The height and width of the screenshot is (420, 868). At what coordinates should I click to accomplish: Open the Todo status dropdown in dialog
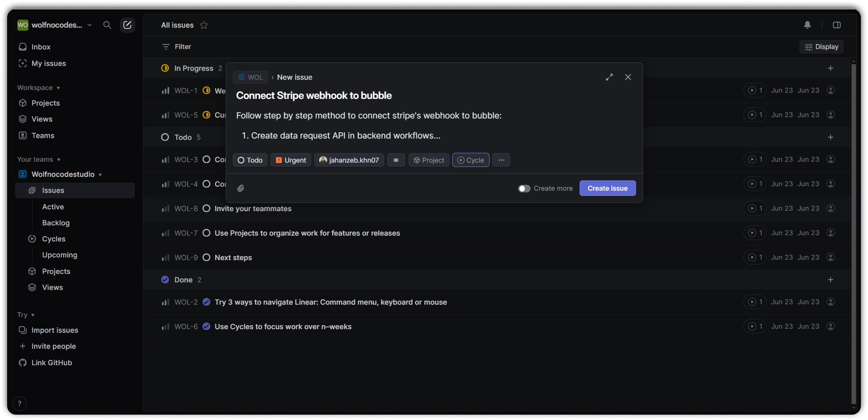[x=250, y=160]
